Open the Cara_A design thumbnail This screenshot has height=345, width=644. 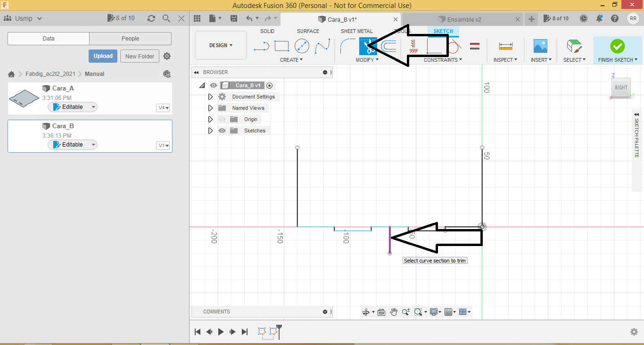pos(25,98)
